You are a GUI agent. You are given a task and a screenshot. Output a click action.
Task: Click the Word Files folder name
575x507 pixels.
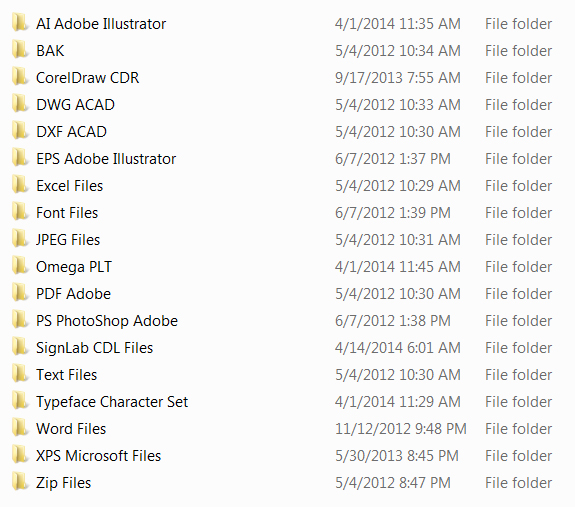click(x=71, y=429)
